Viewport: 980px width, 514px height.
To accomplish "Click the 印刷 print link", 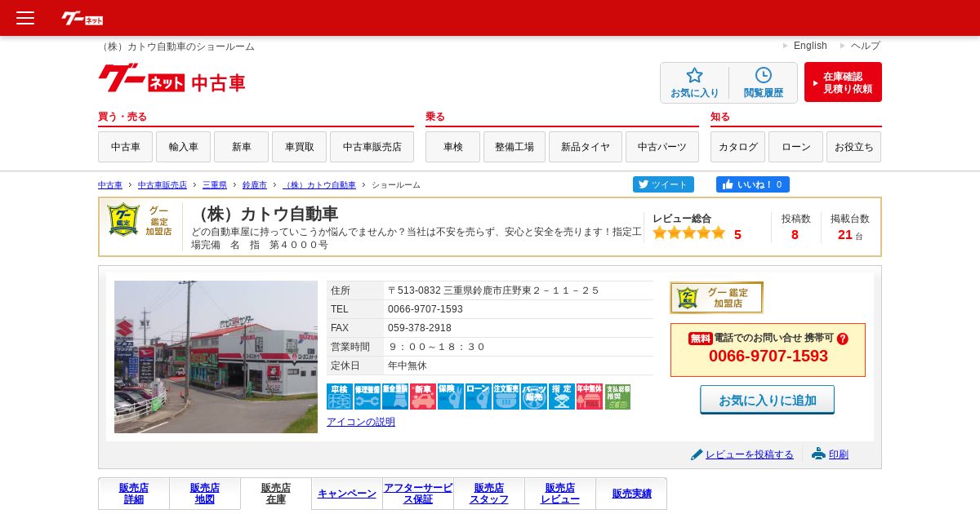I will (x=839, y=454).
